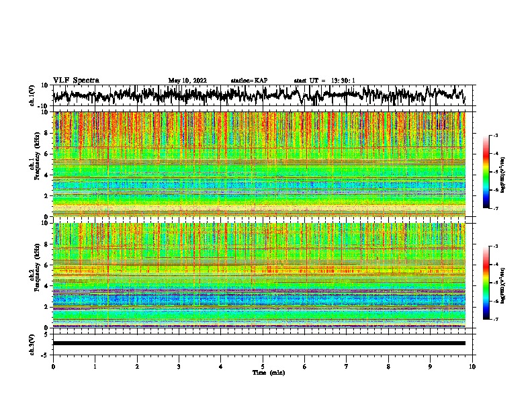
Task: Click time axis tick label '2'
Action: click(x=137, y=367)
